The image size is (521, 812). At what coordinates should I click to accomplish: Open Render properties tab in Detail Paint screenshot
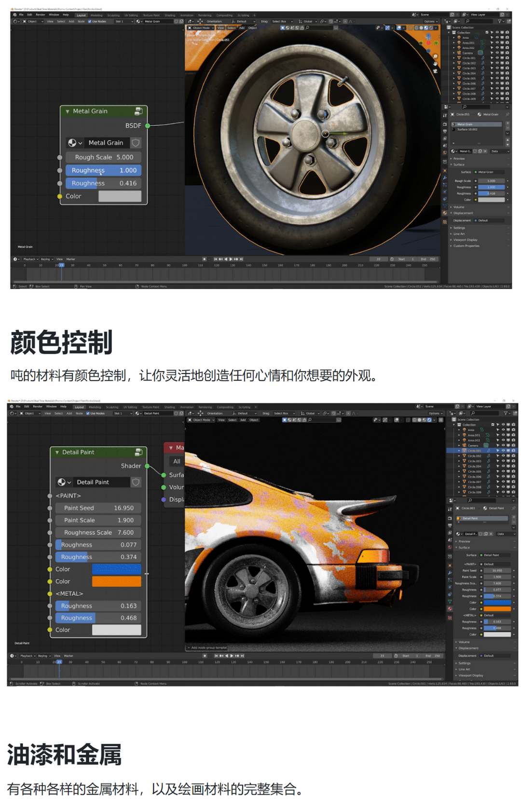click(450, 518)
